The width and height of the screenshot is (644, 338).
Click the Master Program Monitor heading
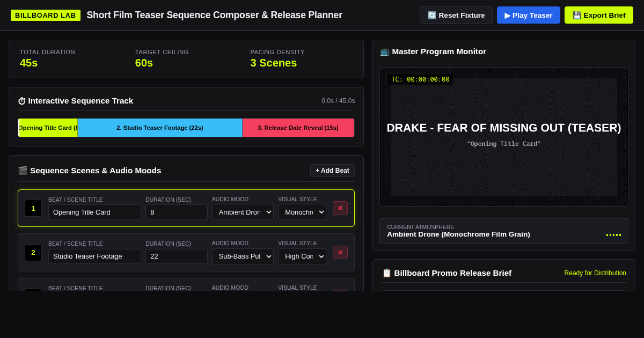[433, 52]
